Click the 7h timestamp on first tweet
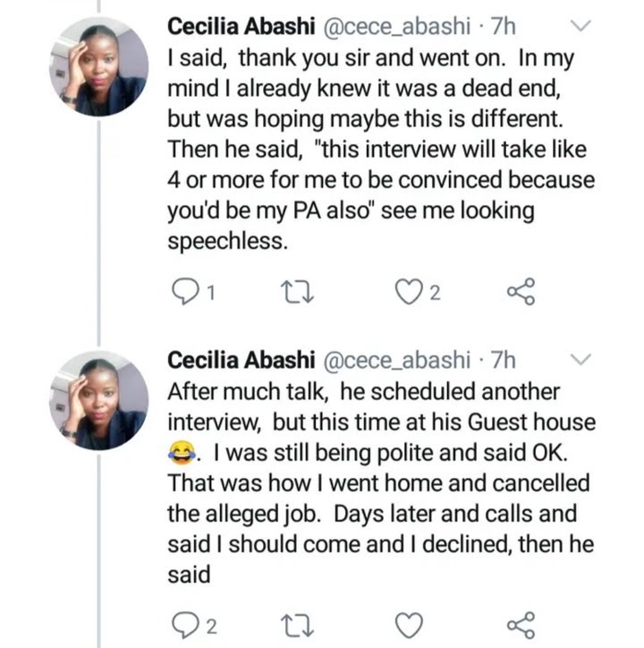Viewport: 644px width, 648px height. point(504,26)
